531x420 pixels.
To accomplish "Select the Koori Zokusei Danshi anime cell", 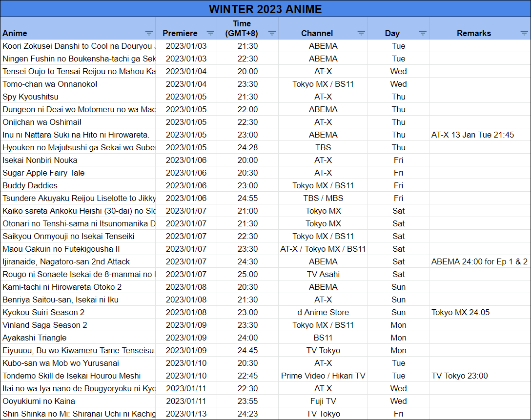I will (x=78, y=46).
